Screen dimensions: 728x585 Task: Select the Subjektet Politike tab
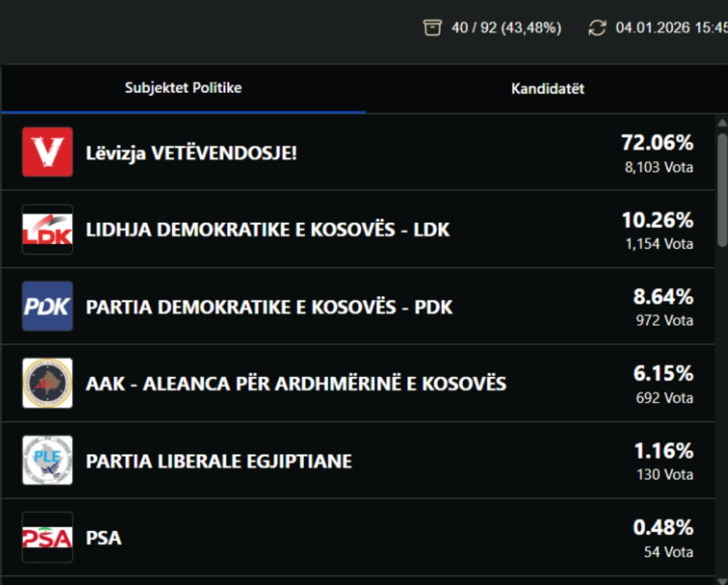coord(183,88)
